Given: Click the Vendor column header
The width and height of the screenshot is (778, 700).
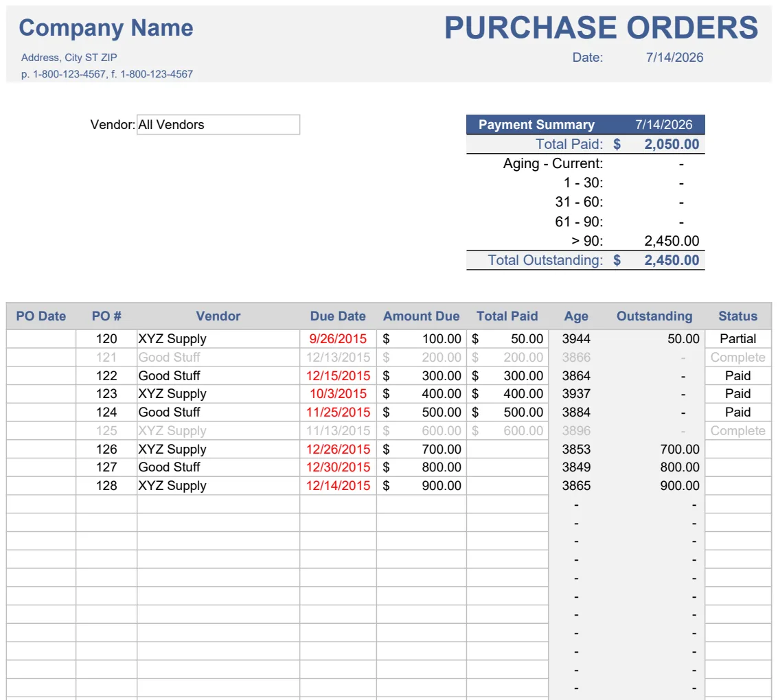Looking at the screenshot, I should (x=218, y=316).
